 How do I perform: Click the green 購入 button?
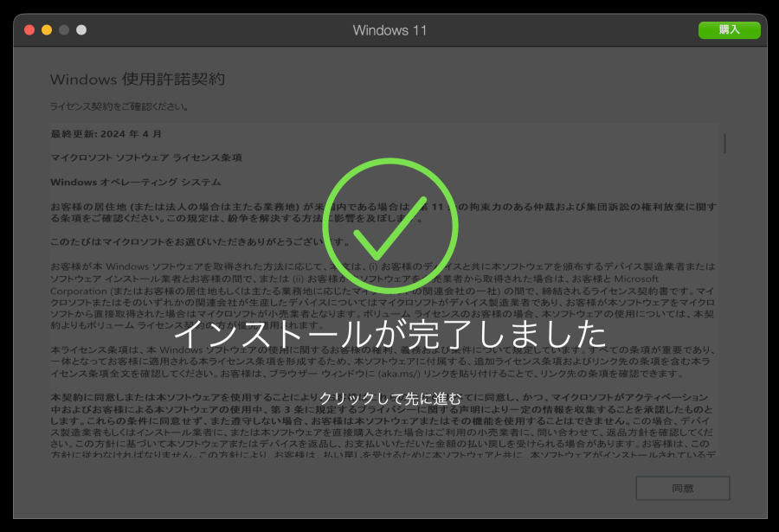pyautogui.click(x=730, y=29)
